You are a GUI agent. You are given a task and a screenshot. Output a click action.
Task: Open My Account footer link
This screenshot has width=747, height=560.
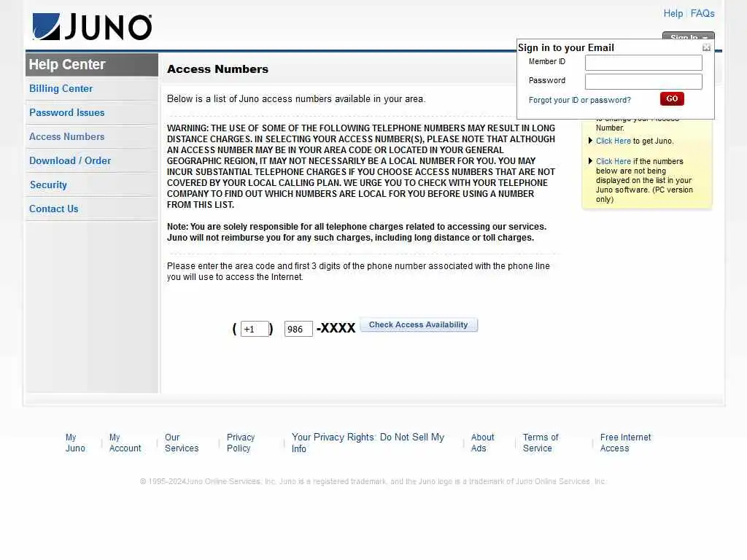[x=125, y=443]
